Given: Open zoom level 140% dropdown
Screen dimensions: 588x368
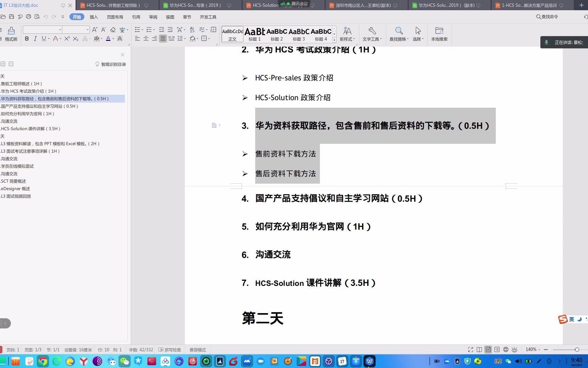Looking at the screenshot, I should click(x=533, y=350).
